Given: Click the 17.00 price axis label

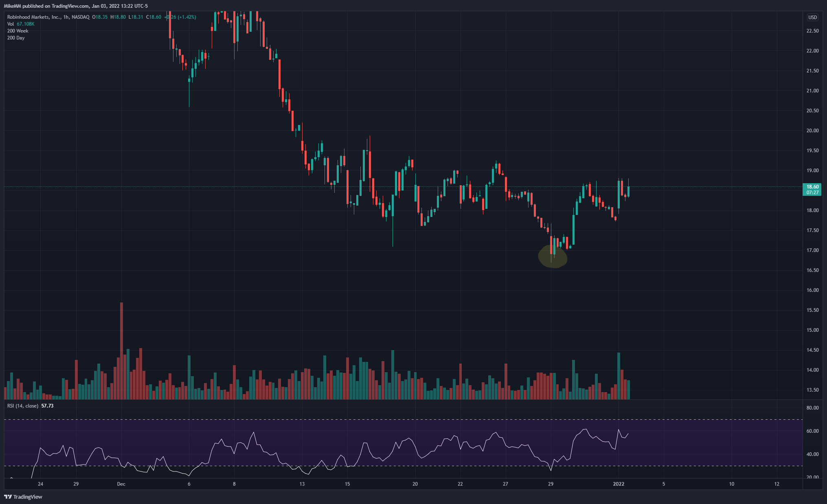Looking at the screenshot, I should point(812,250).
